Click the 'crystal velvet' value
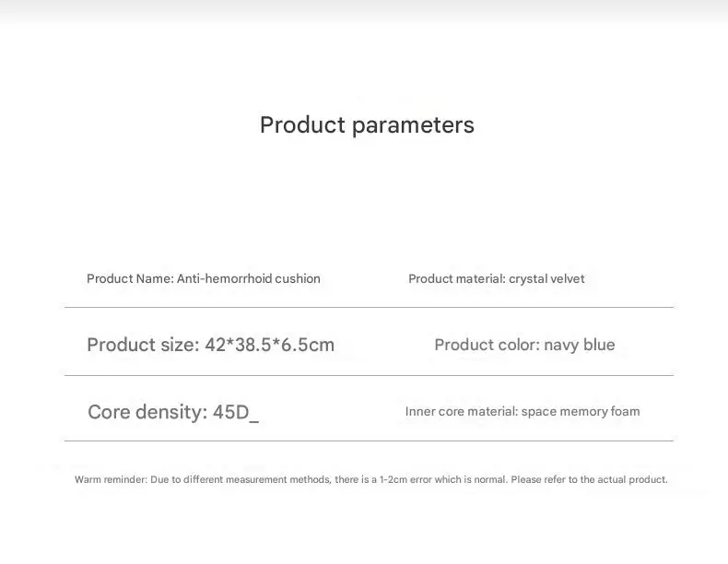The height and width of the screenshot is (564, 728). [x=546, y=278]
